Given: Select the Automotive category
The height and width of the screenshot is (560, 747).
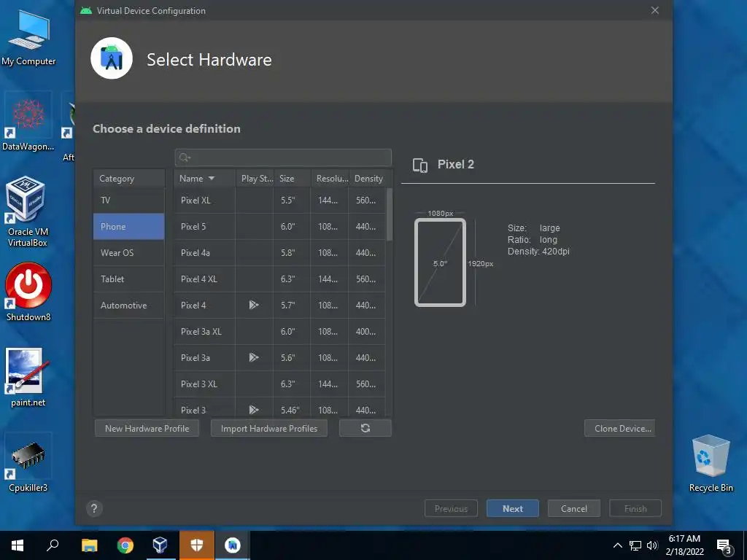Looking at the screenshot, I should pos(129,305).
